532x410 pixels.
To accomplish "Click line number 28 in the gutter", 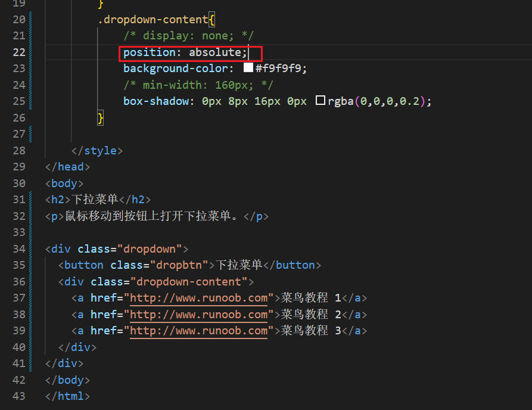I will click(19, 151).
